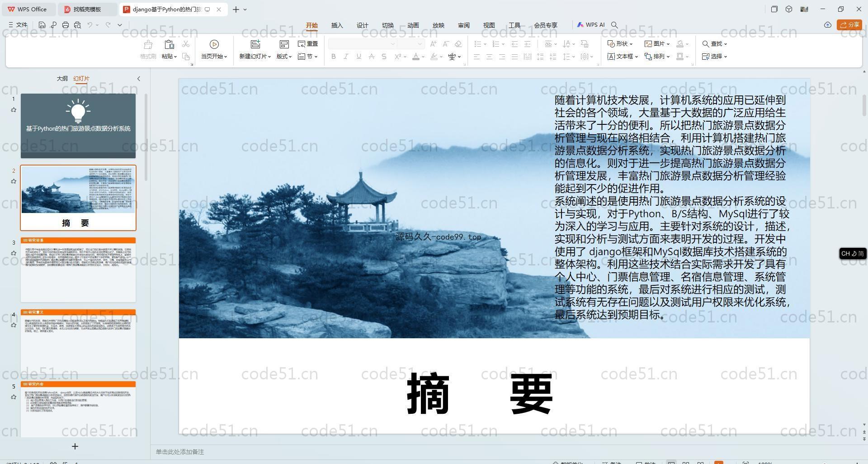The height and width of the screenshot is (464, 868).
Task: Click the cloud sync icon near Share
Action: 828,25
